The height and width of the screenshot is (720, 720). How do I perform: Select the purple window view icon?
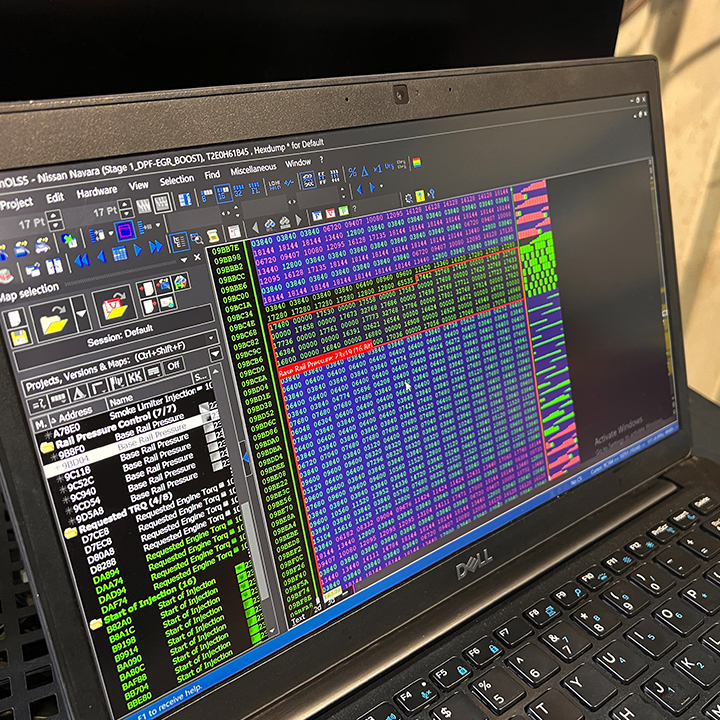click(125, 231)
